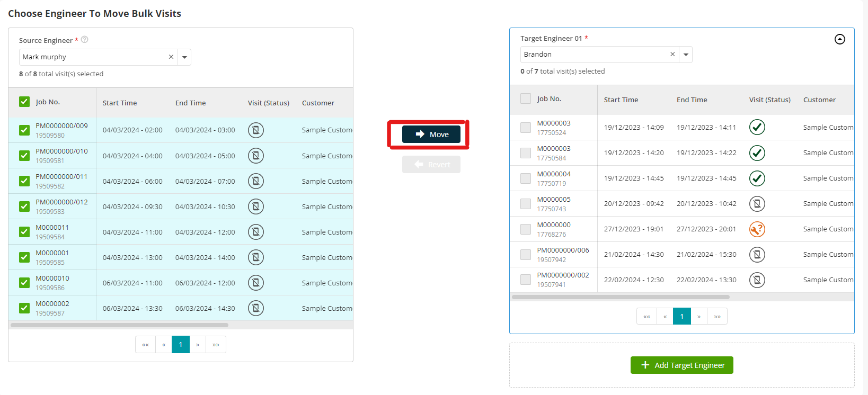Go to previous page in target pagination

[x=665, y=317]
